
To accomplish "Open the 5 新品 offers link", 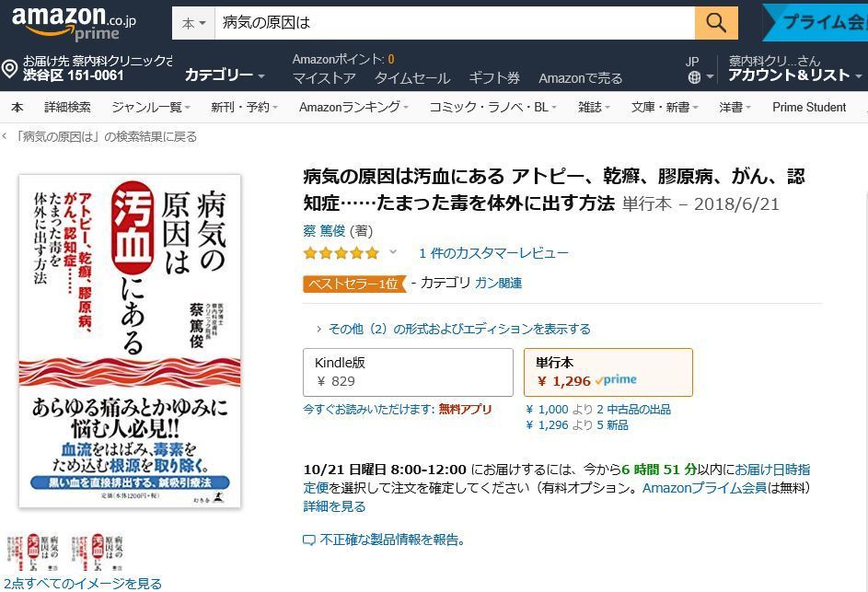I will pyautogui.click(x=612, y=424).
